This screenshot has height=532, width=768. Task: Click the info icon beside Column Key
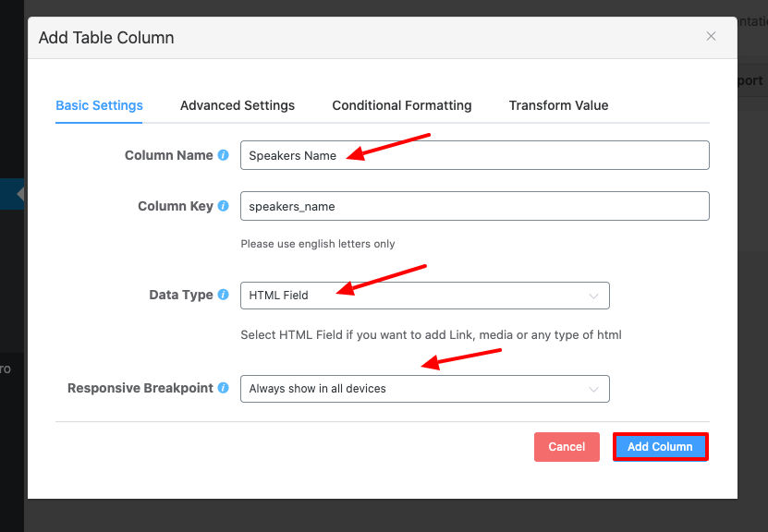click(x=223, y=206)
